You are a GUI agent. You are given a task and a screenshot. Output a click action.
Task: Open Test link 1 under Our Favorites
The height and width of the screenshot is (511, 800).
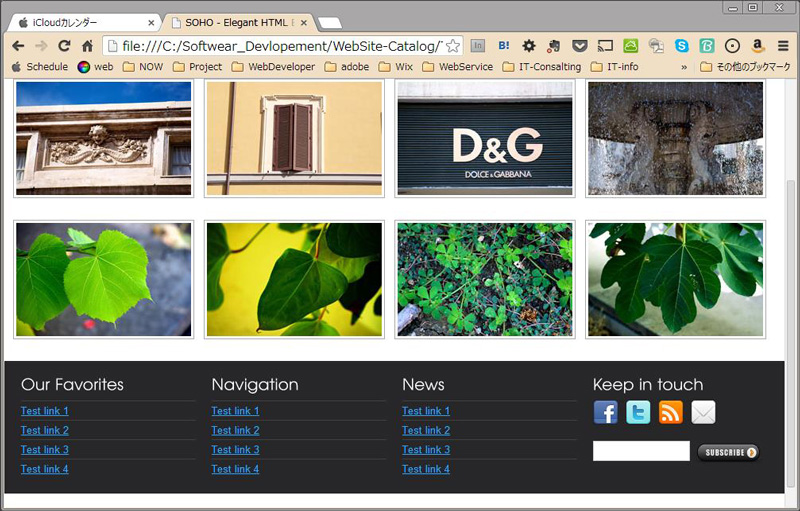[44, 411]
